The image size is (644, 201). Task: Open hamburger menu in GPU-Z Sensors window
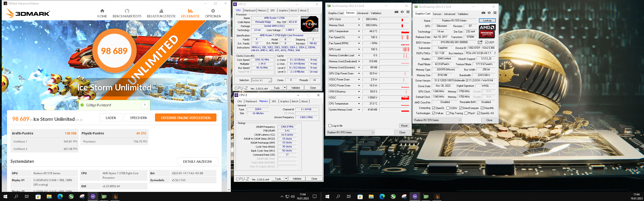(x=408, y=12)
